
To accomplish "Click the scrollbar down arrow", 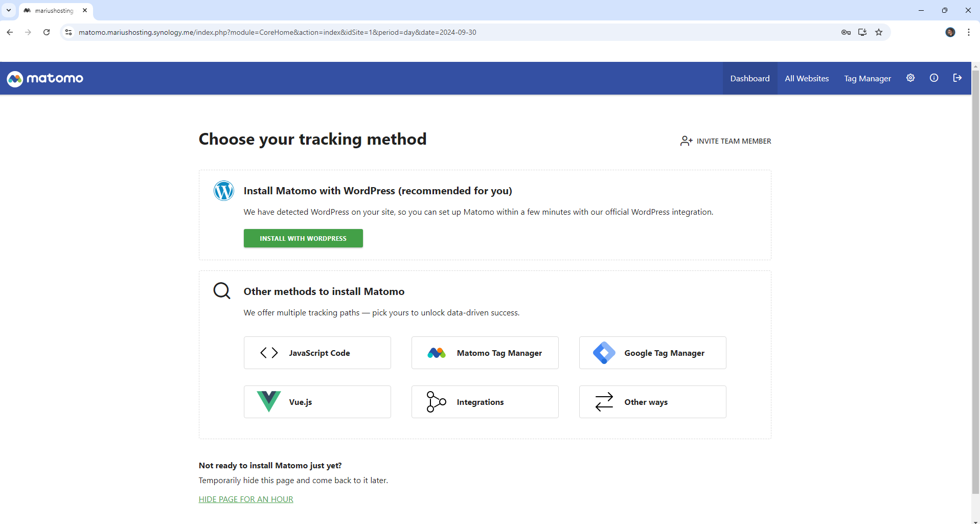I will pyautogui.click(x=975, y=521).
